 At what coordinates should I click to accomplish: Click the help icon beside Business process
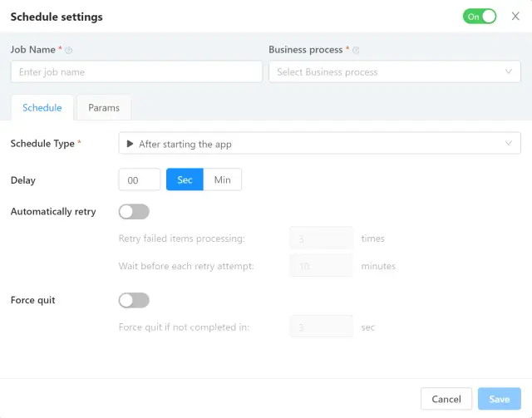[356, 51]
